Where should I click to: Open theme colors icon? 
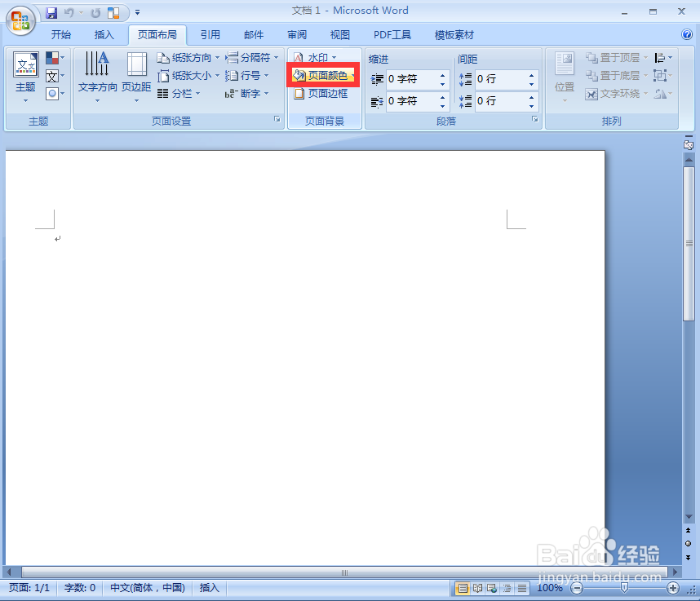coord(55,58)
